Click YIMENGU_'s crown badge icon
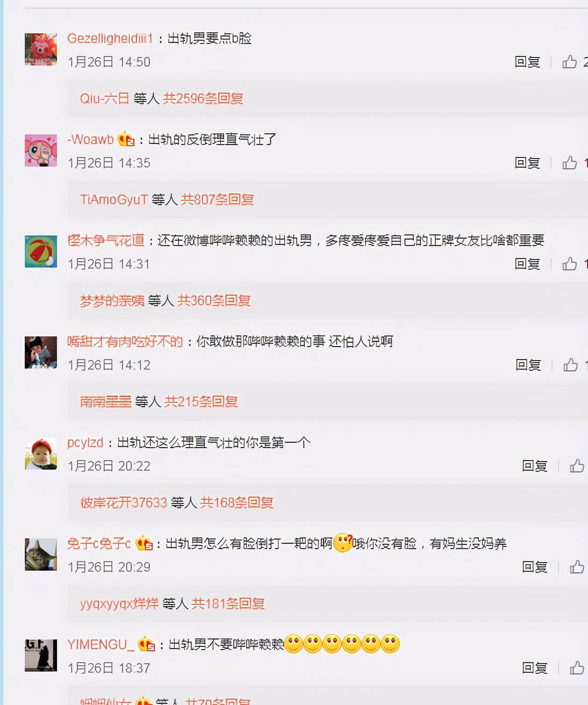The width and height of the screenshot is (588, 705). (146, 644)
